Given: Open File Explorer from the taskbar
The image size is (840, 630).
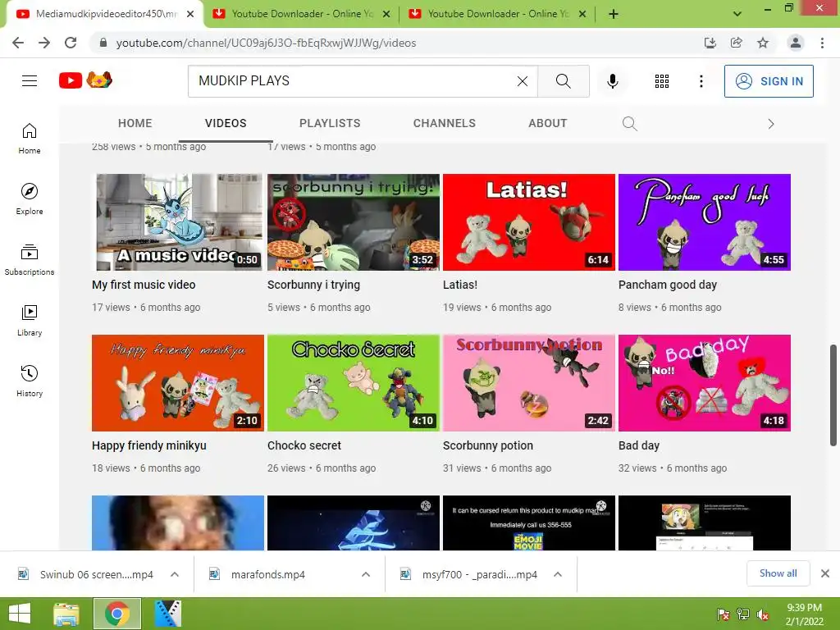Looking at the screenshot, I should [x=66, y=614].
